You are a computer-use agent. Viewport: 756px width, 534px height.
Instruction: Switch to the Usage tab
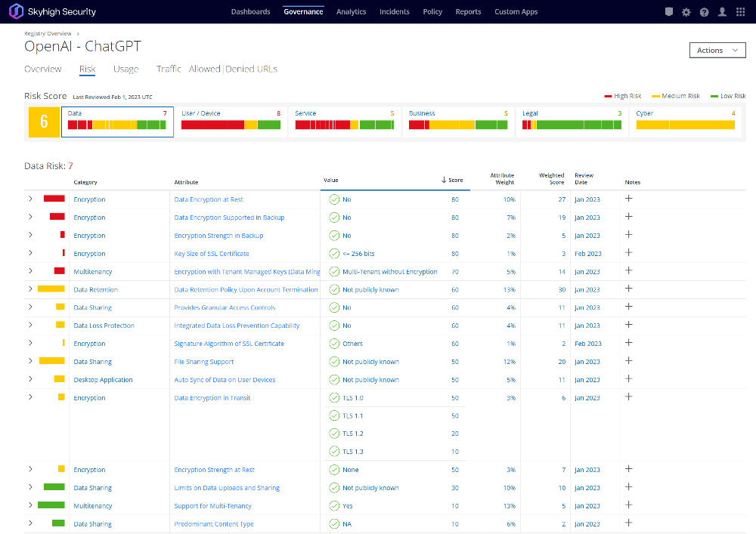(x=125, y=69)
